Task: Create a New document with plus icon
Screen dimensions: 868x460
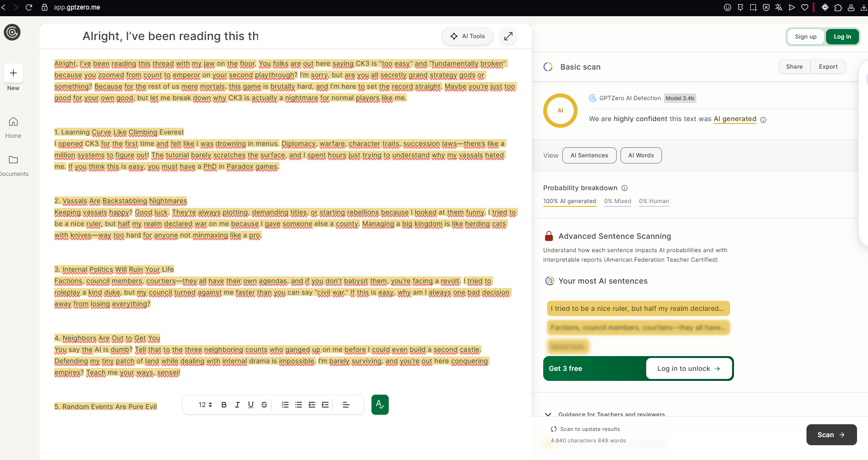Action: (13, 73)
